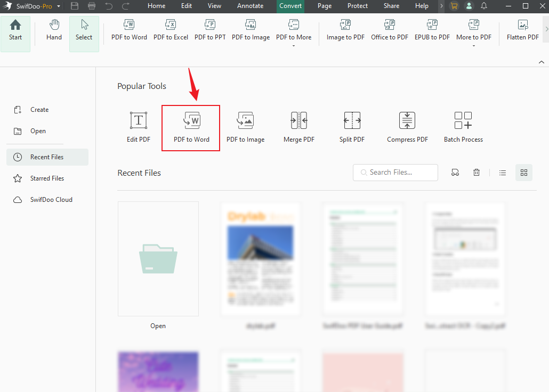
Task: Click the trash delete icon
Action: [477, 173]
